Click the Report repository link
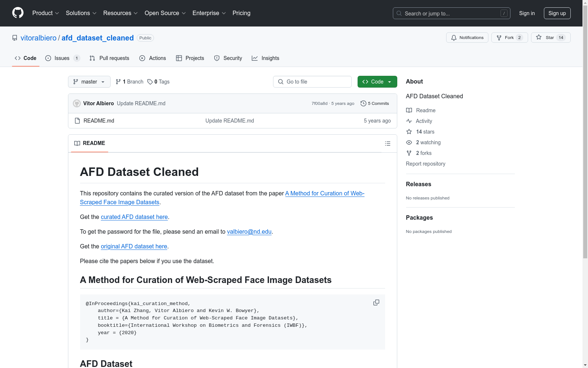Screen dimensions: 588x368 click(426, 164)
